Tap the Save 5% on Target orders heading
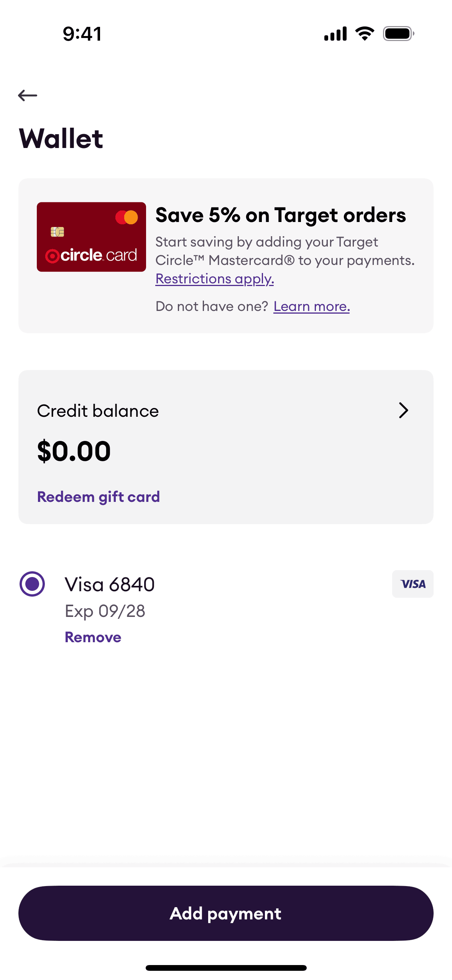The height and width of the screenshot is (980, 452). (x=280, y=215)
